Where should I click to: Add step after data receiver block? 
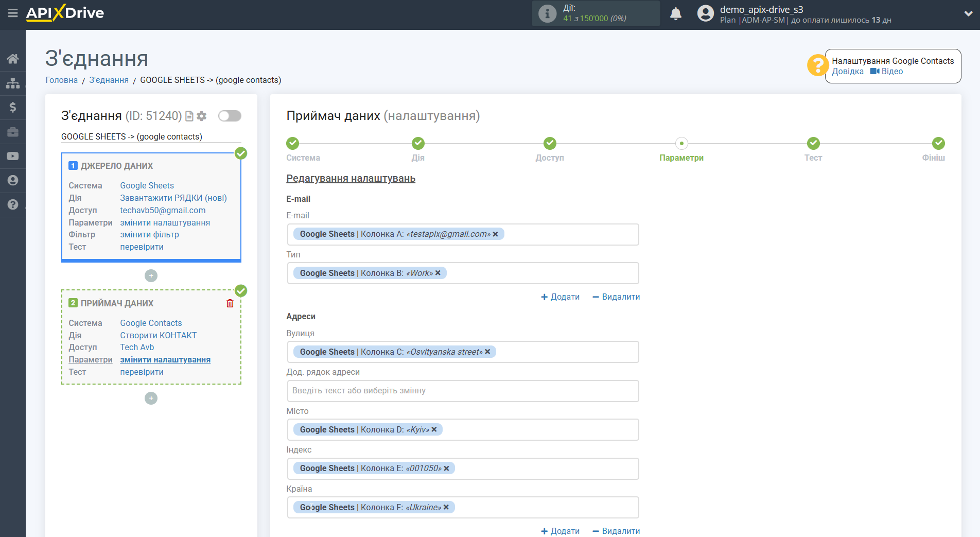[x=151, y=399]
